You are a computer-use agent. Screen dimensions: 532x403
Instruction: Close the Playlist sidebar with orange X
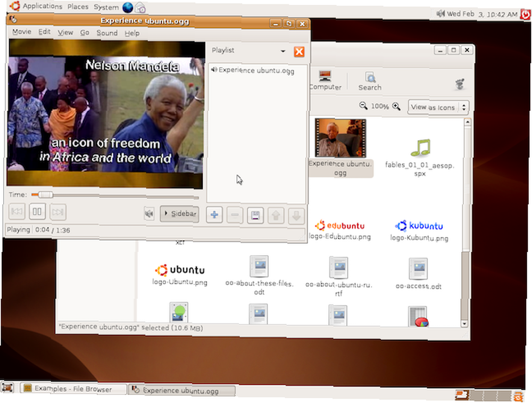pyautogui.click(x=299, y=52)
